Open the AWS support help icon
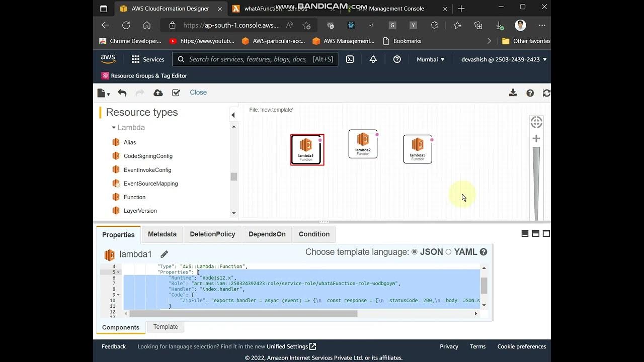 pyautogui.click(x=397, y=59)
